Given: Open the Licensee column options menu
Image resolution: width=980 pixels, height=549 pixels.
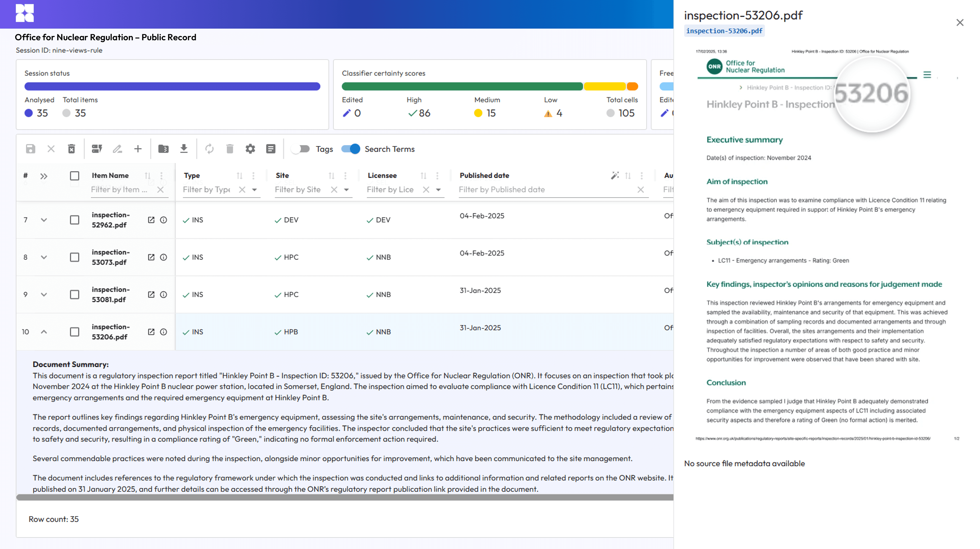Looking at the screenshot, I should click(x=438, y=175).
